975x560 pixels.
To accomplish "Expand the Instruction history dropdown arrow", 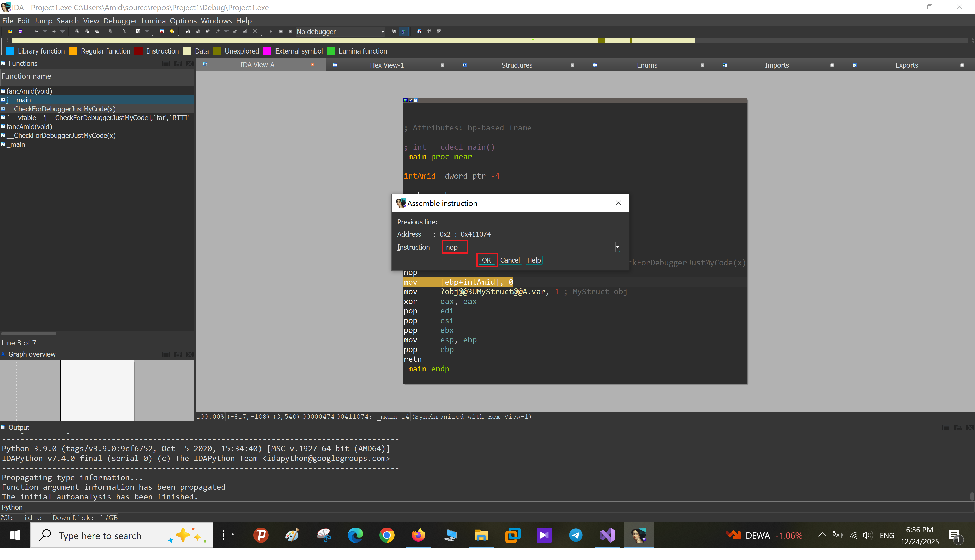I will (617, 247).
